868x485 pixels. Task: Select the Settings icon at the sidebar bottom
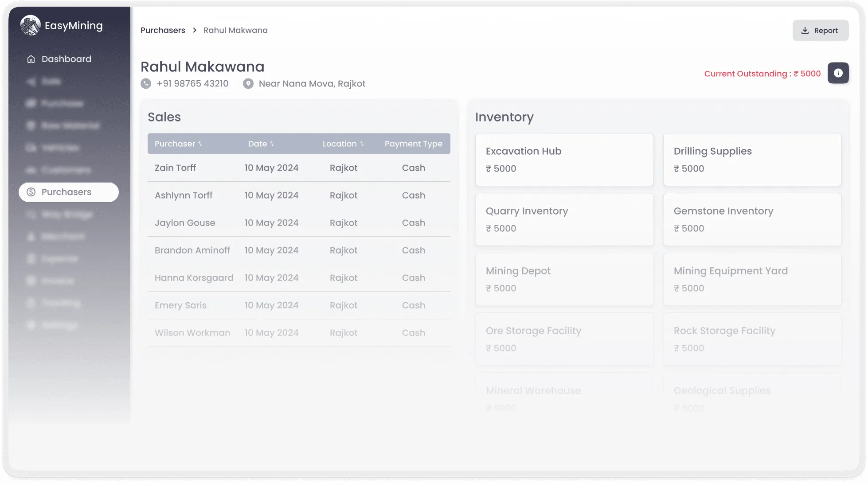pyautogui.click(x=31, y=325)
